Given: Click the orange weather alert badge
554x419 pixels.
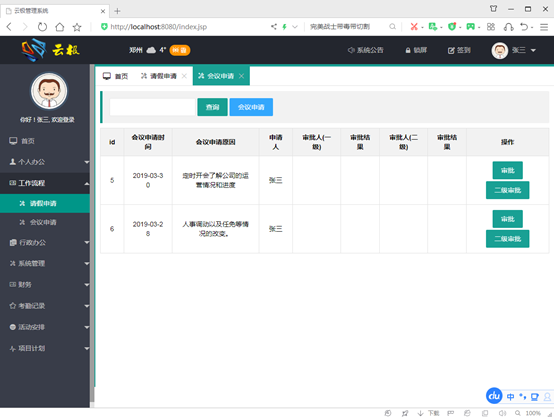Looking at the screenshot, I should pos(180,50).
